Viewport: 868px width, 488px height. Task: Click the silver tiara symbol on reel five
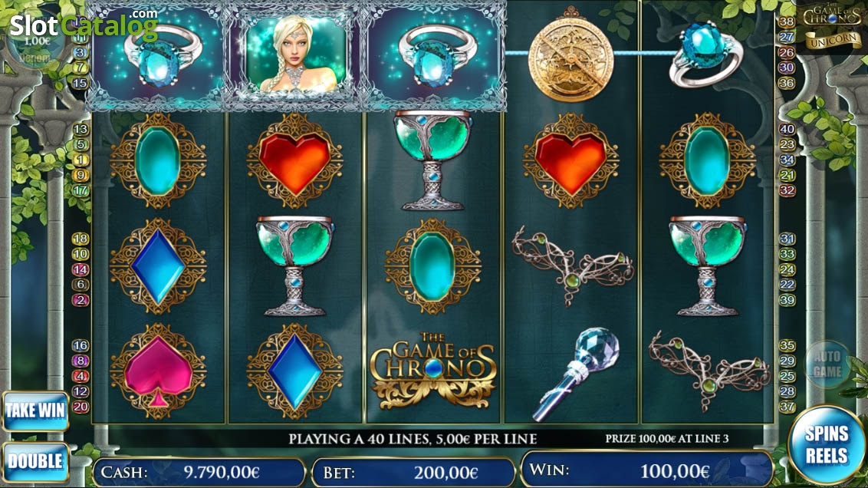[709, 368]
